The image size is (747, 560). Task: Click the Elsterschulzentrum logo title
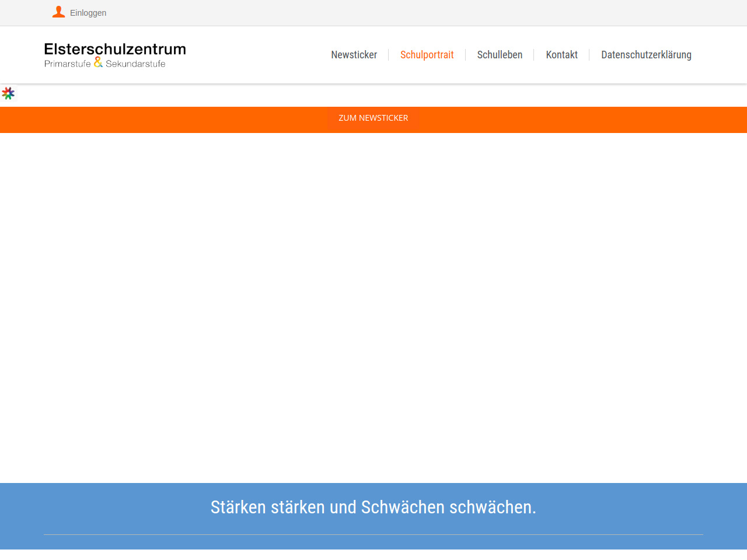click(115, 49)
